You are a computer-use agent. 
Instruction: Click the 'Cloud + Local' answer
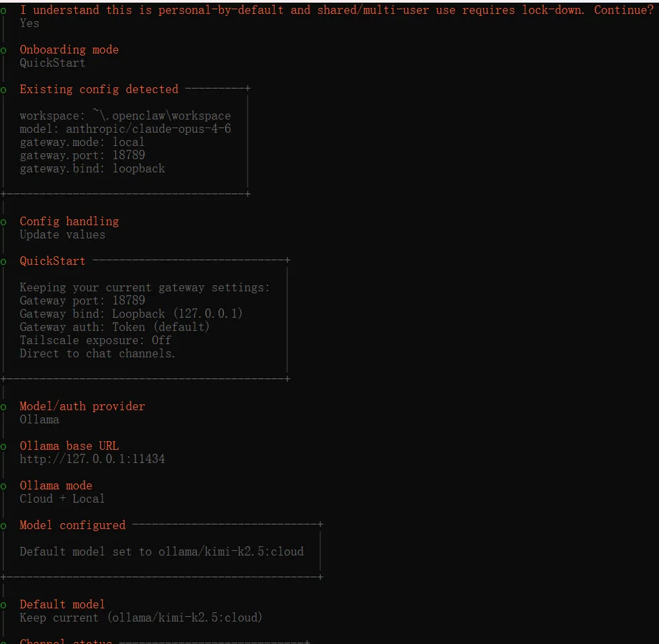point(62,499)
